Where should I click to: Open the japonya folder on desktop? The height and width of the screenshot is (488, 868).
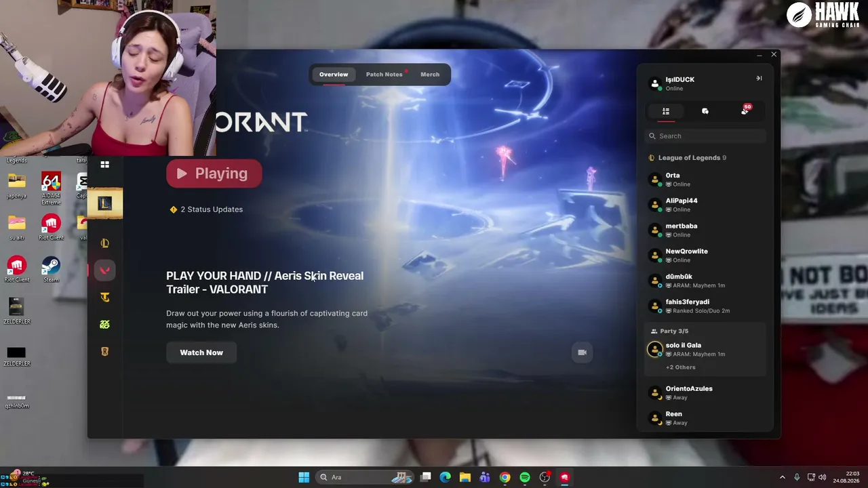16,185
